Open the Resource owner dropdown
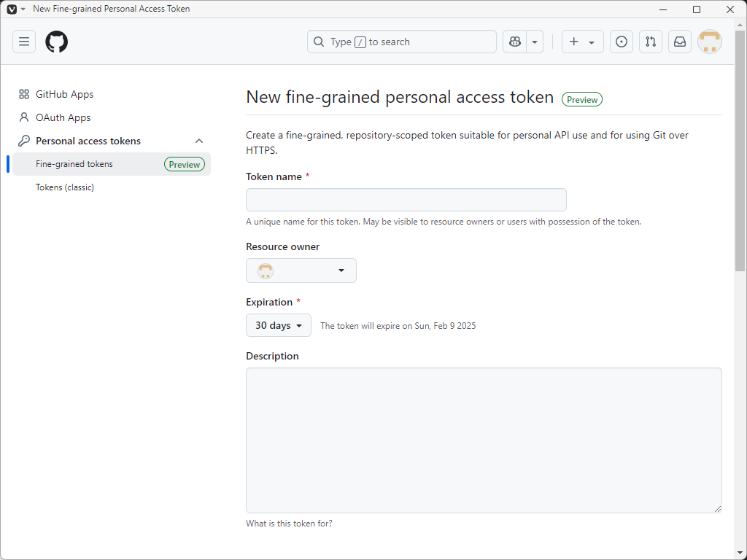 coord(301,271)
